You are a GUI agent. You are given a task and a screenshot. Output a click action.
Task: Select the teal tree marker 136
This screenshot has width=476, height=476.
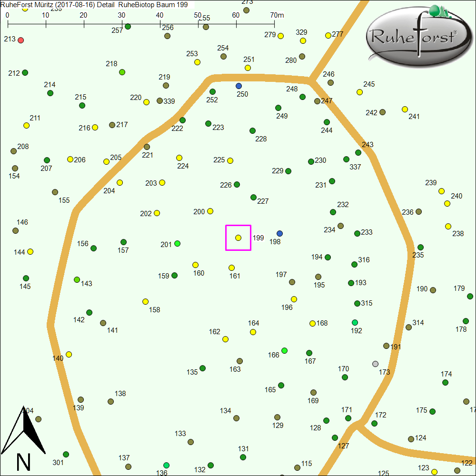tap(166, 465)
